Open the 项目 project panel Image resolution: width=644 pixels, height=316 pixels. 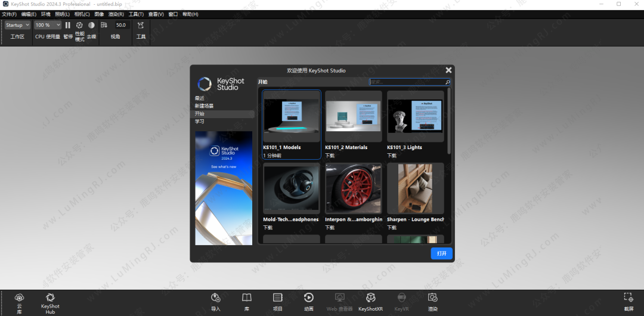pos(278,300)
